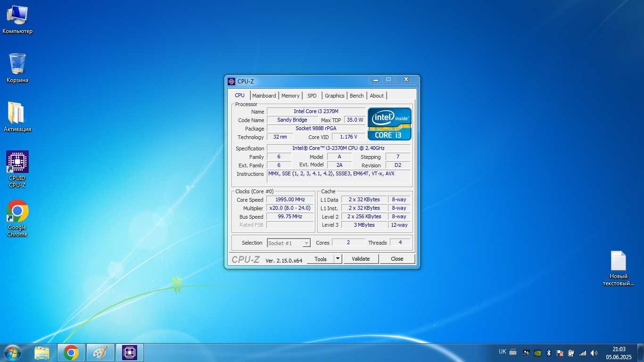Viewport: 644px width, 362px height.
Task: Click the Ext. Model value 2A
Action: point(339,165)
